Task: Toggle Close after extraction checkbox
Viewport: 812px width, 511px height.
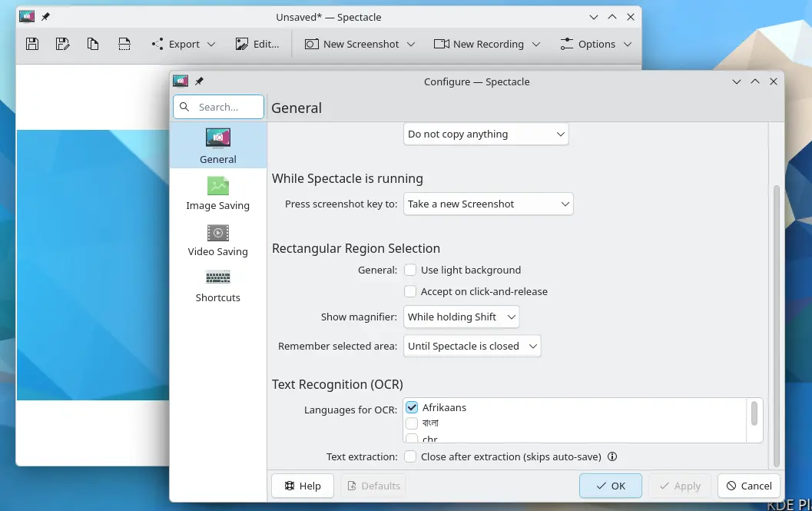Action: 411,456
